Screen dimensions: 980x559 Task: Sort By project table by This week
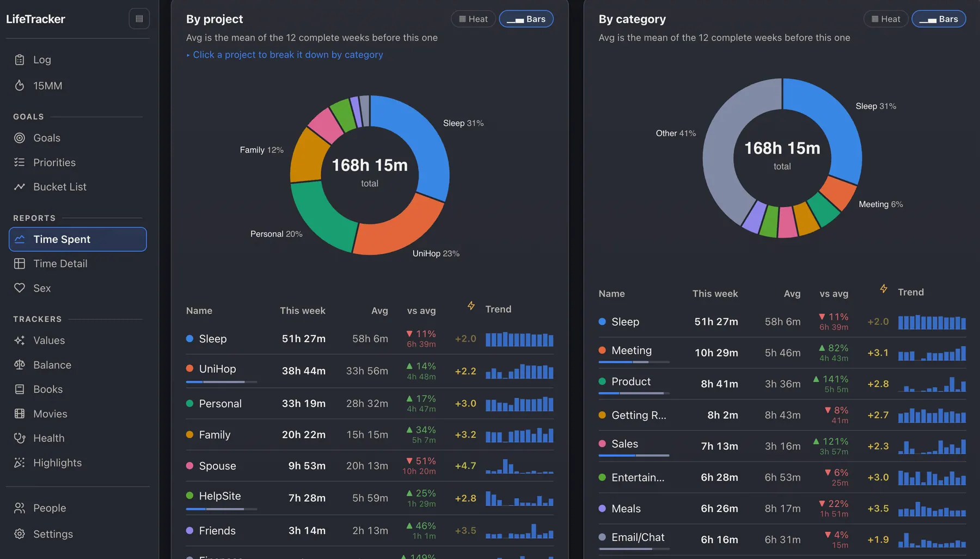(302, 311)
